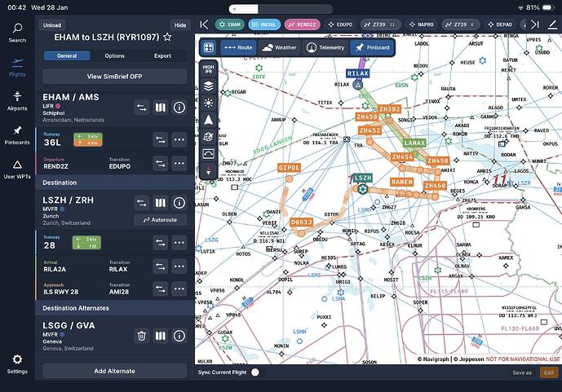Swap the EHAM departure airport
Screen dimensions: 562x392
coord(142,108)
